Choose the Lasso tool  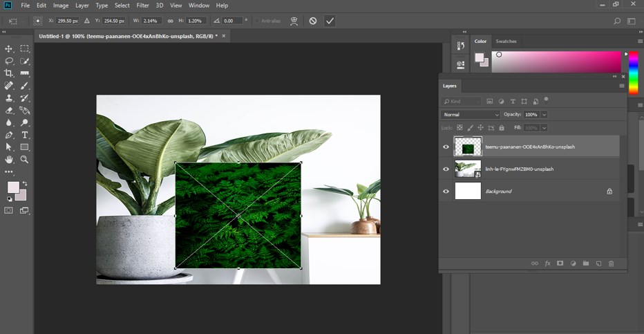click(x=9, y=61)
